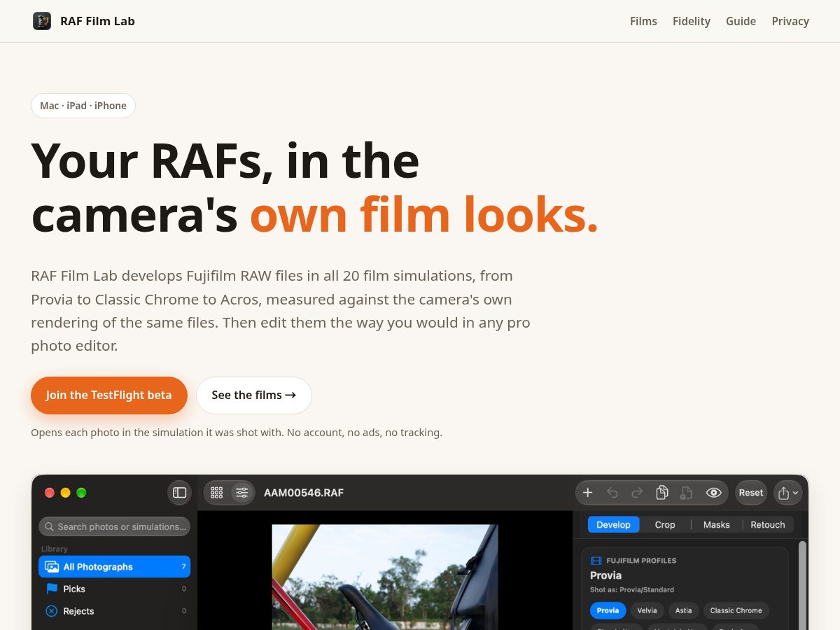840x630 pixels.
Task: Click the Provia profile heading text
Action: pyautogui.click(x=606, y=575)
